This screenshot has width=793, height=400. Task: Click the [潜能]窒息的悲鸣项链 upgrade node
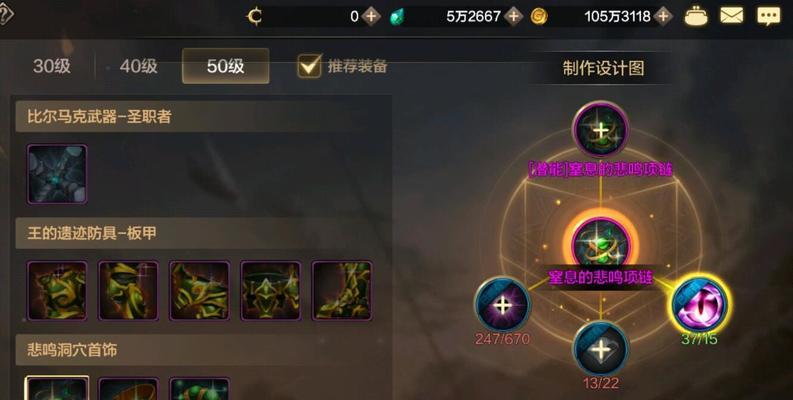(600, 129)
